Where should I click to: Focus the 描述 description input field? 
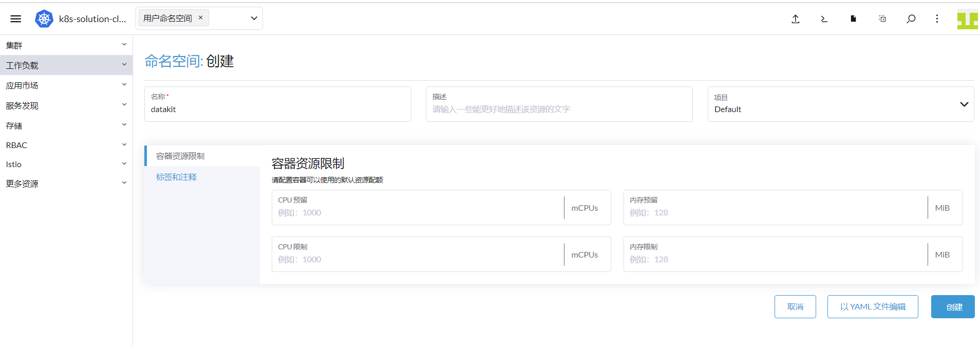(559, 109)
